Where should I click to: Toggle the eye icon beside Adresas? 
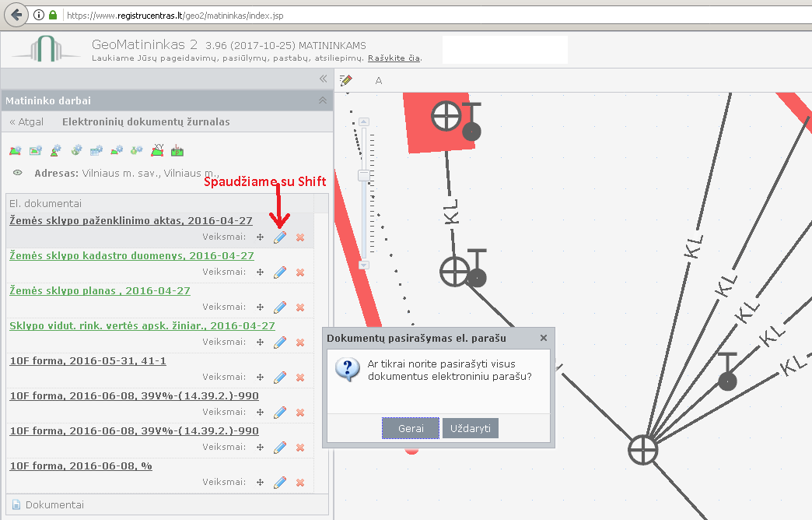[18, 173]
